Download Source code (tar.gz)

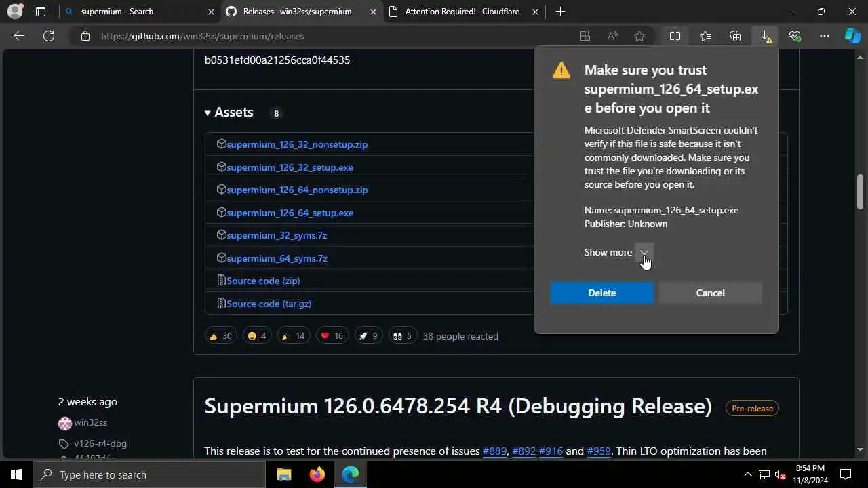click(x=269, y=304)
